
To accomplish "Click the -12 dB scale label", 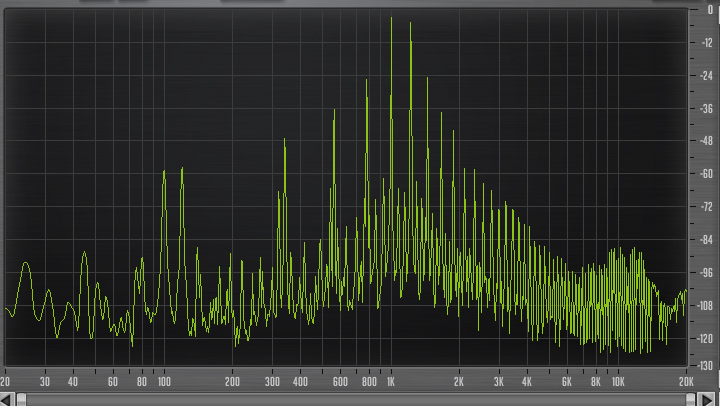I will 707,43.
